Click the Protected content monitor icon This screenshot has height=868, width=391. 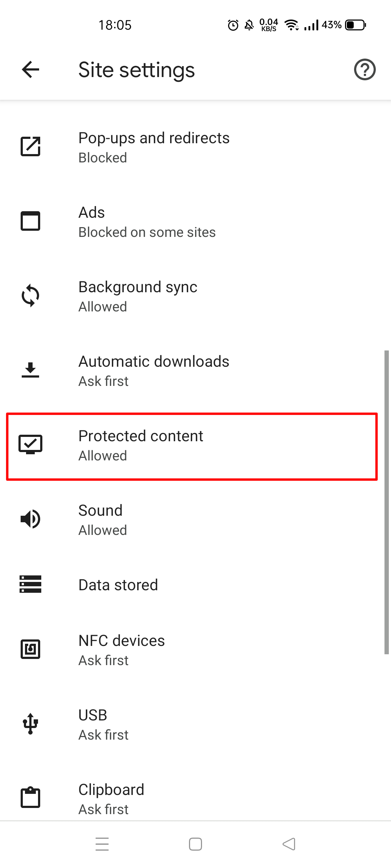30,444
